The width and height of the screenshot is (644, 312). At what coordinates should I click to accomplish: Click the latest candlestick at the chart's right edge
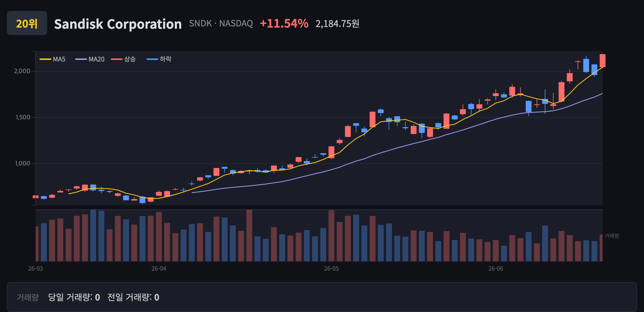(602, 61)
